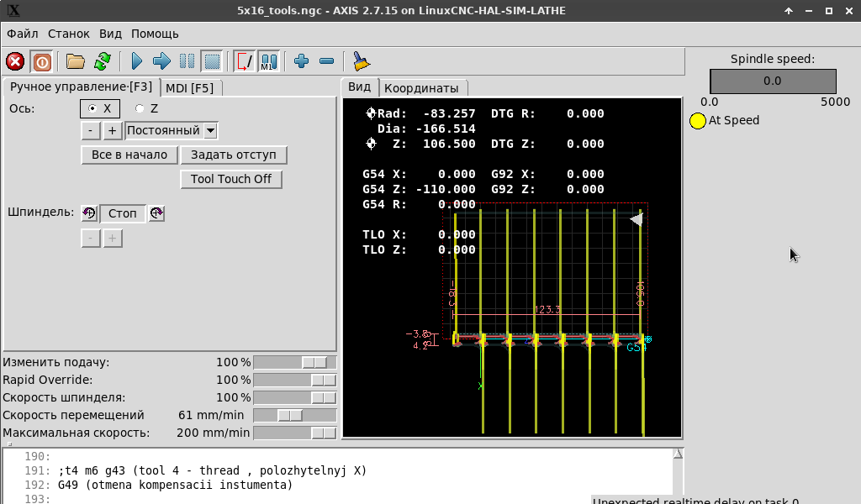Zoom in with the plus icon
The width and height of the screenshot is (861, 504).
coord(302,61)
